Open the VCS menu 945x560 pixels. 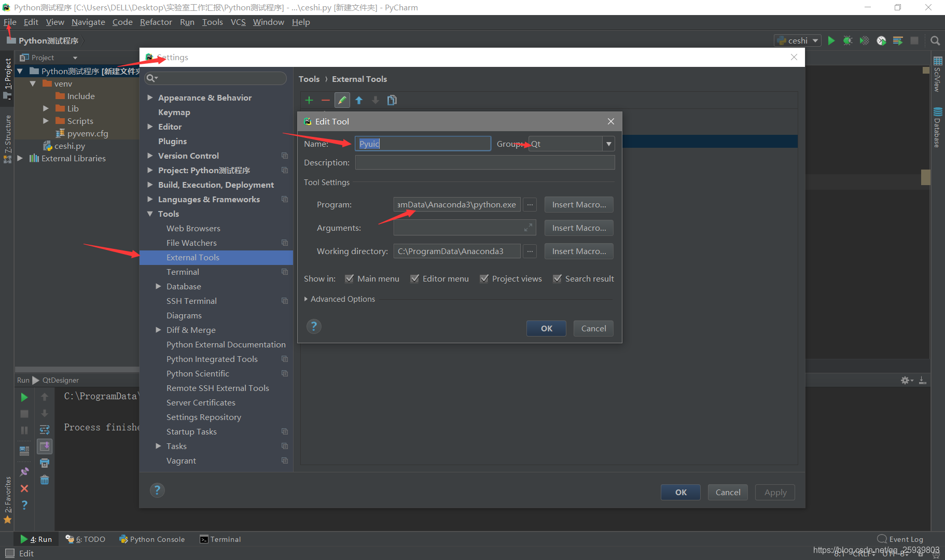(238, 22)
